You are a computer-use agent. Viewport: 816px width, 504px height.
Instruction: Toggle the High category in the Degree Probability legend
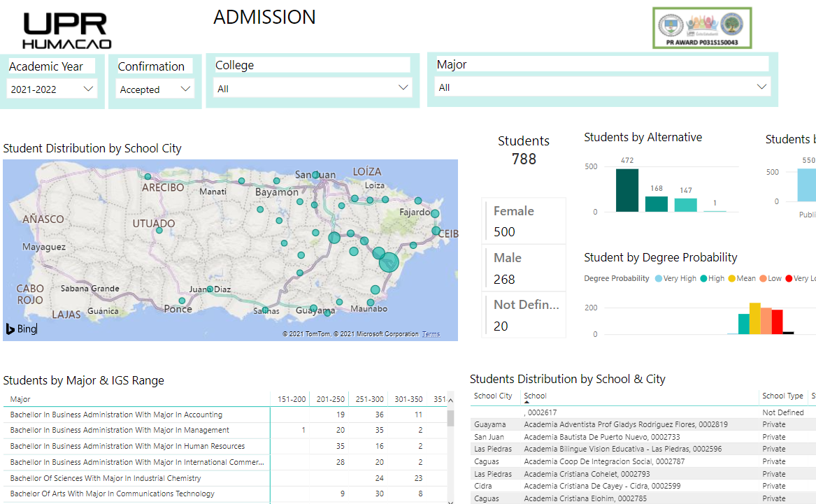(704, 278)
